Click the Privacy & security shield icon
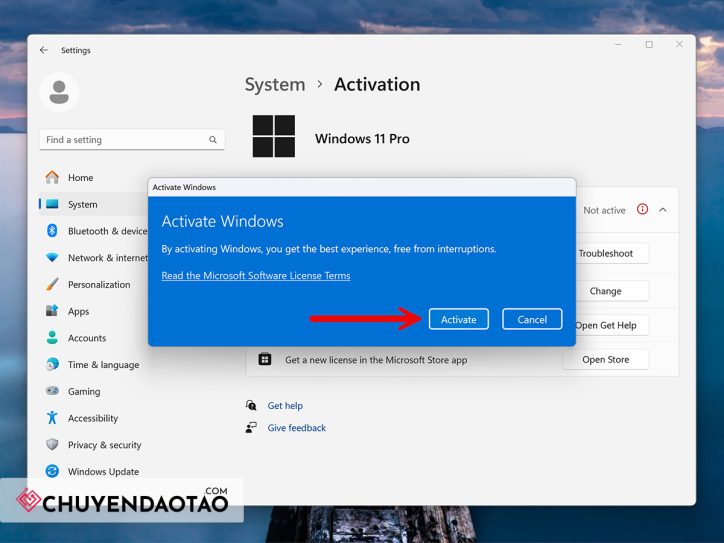The height and width of the screenshot is (543, 724). (x=52, y=444)
